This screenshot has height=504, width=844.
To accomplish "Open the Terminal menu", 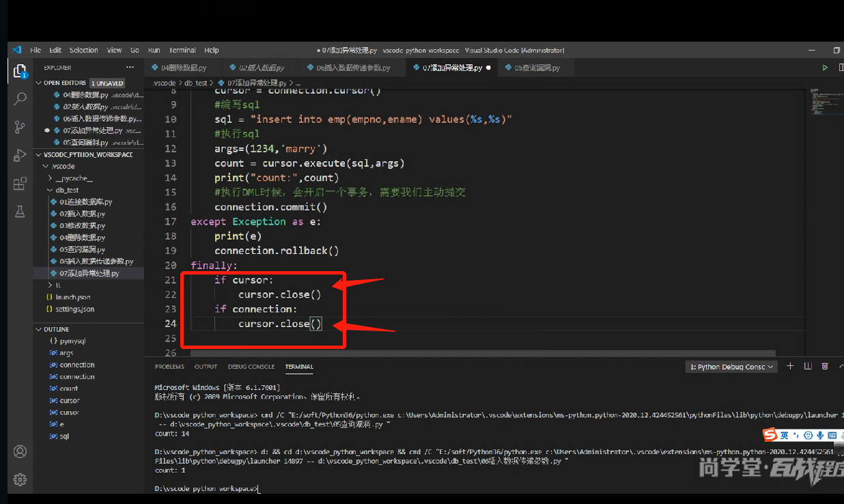I will click(x=182, y=50).
